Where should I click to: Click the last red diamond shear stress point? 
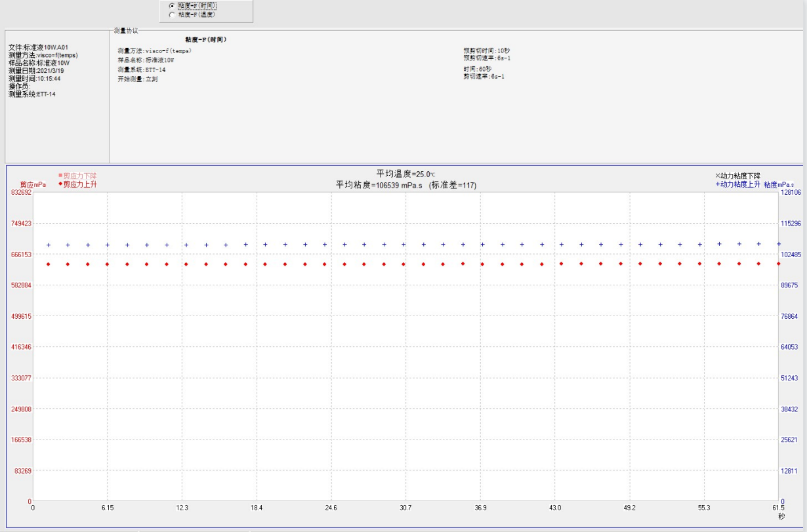click(x=778, y=263)
